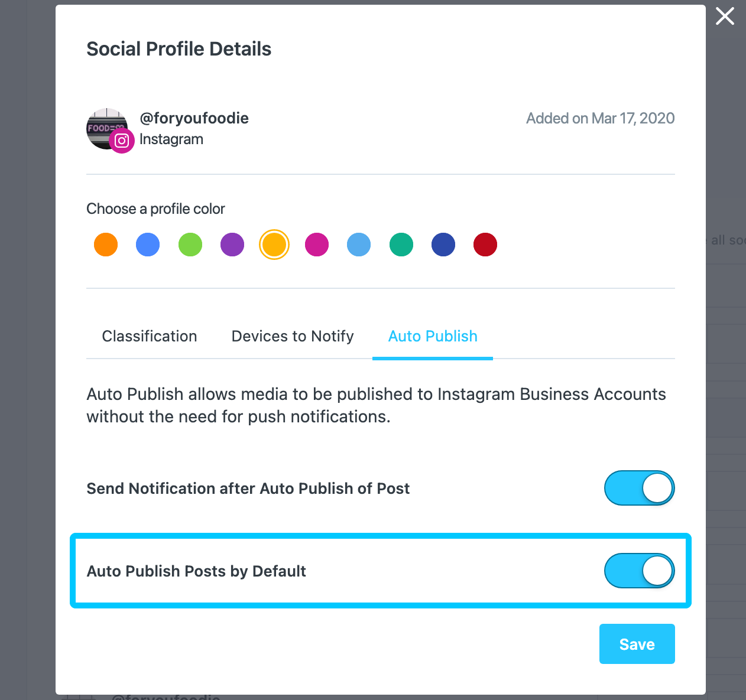The image size is (746, 700).
Task: Open the Devices to Notify tab
Action: tap(293, 336)
